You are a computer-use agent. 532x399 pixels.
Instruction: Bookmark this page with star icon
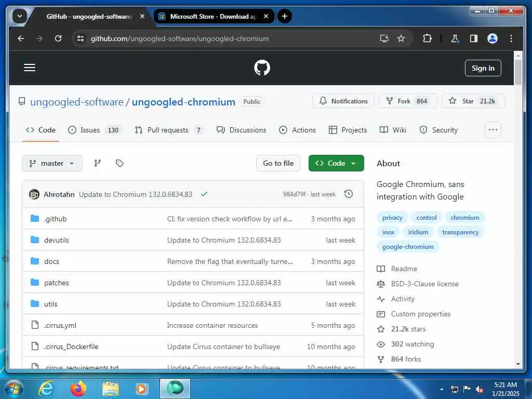point(401,38)
